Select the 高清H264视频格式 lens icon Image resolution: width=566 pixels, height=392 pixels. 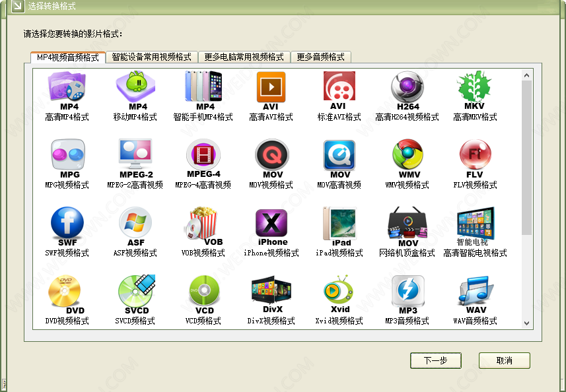407,86
